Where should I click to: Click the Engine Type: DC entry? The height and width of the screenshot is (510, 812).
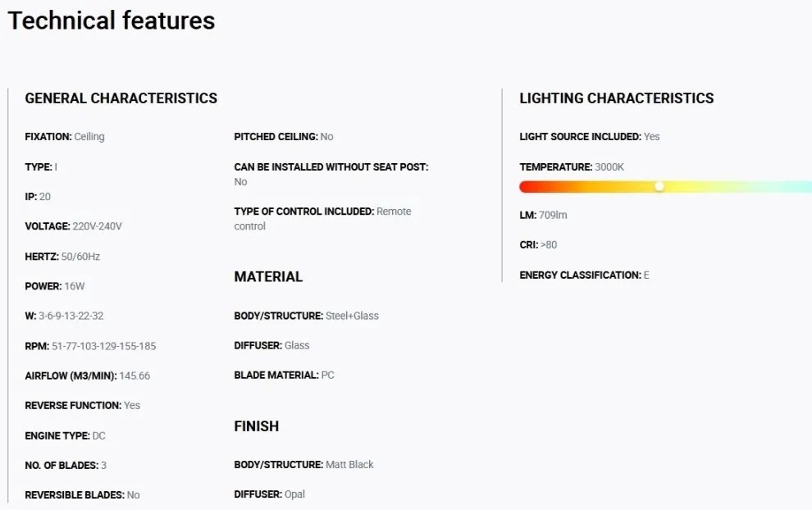(x=66, y=436)
